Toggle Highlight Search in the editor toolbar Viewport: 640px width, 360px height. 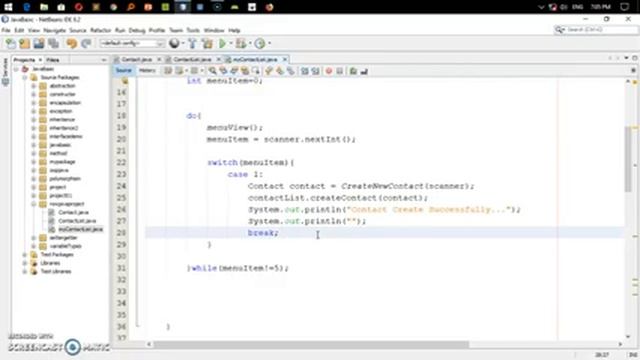pos(244,71)
